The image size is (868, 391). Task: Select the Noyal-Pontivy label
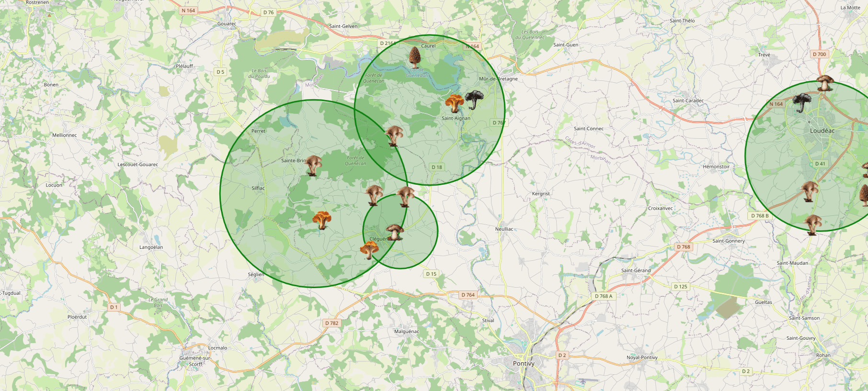click(642, 357)
